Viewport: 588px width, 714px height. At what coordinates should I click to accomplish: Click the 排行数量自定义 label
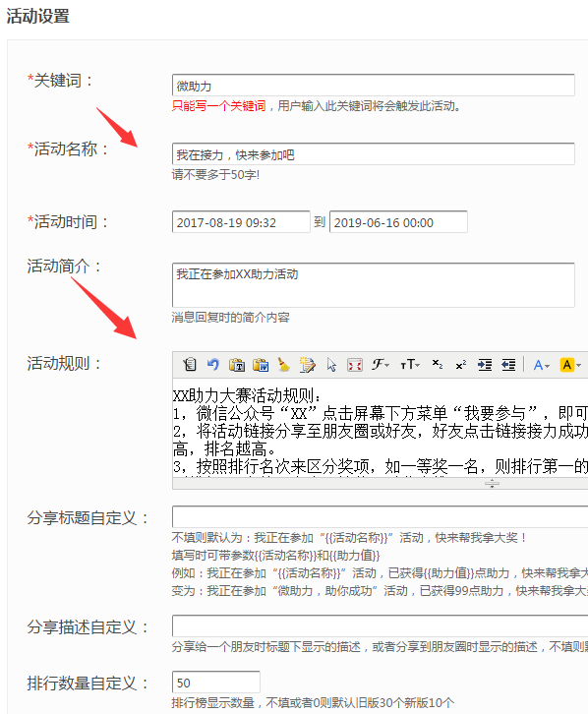[x=88, y=684]
